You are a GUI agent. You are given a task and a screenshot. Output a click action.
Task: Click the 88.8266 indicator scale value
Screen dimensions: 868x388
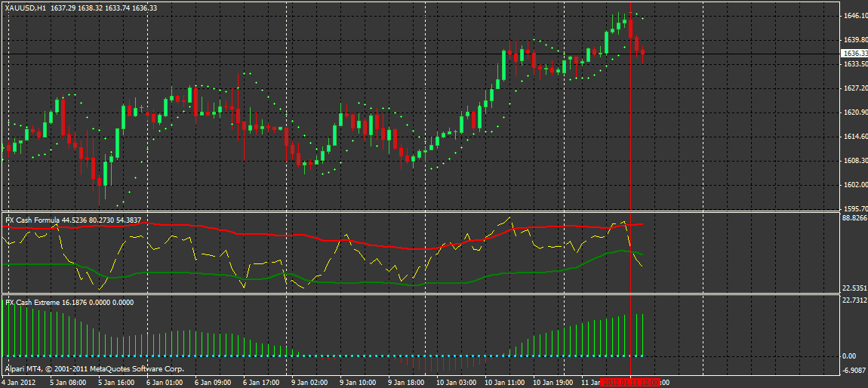pyautogui.click(x=854, y=218)
